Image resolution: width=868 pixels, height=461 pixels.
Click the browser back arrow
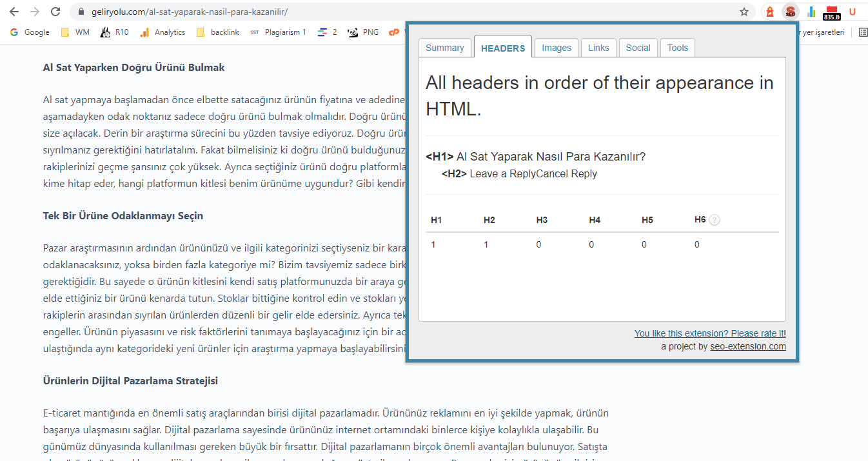[x=14, y=12]
